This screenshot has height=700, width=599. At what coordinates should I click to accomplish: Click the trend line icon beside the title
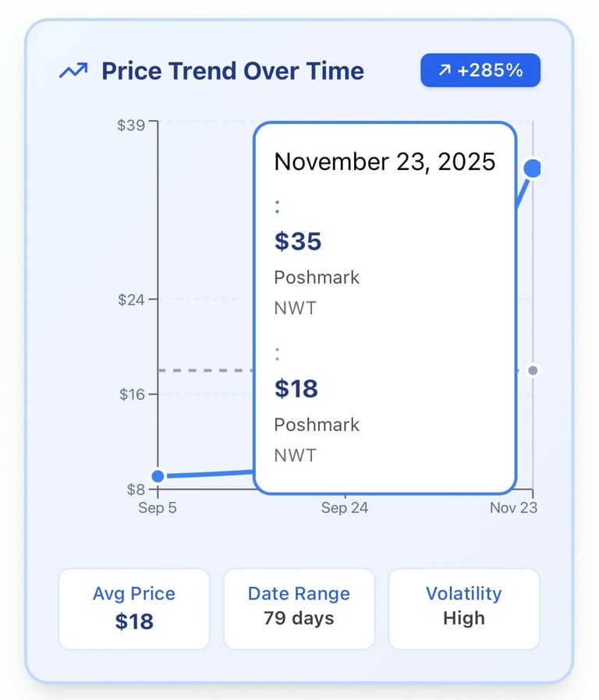click(x=73, y=72)
